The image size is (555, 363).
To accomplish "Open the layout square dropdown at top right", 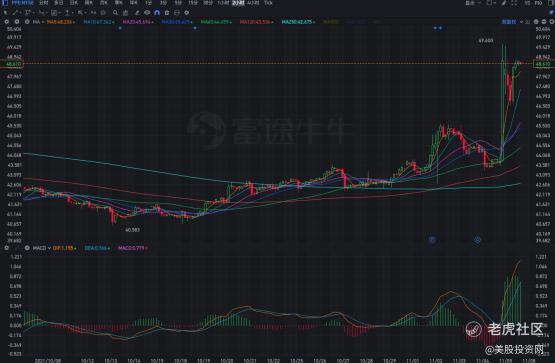I will click(491, 3).
